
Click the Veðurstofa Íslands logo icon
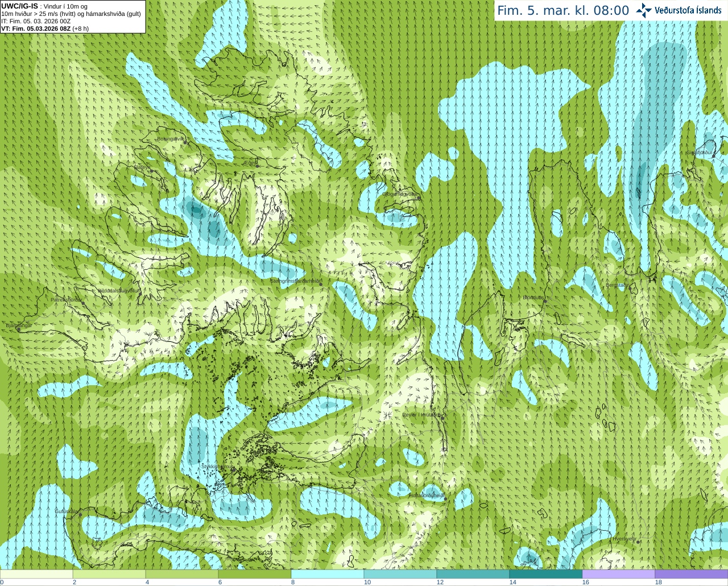(x=644, y=10)
